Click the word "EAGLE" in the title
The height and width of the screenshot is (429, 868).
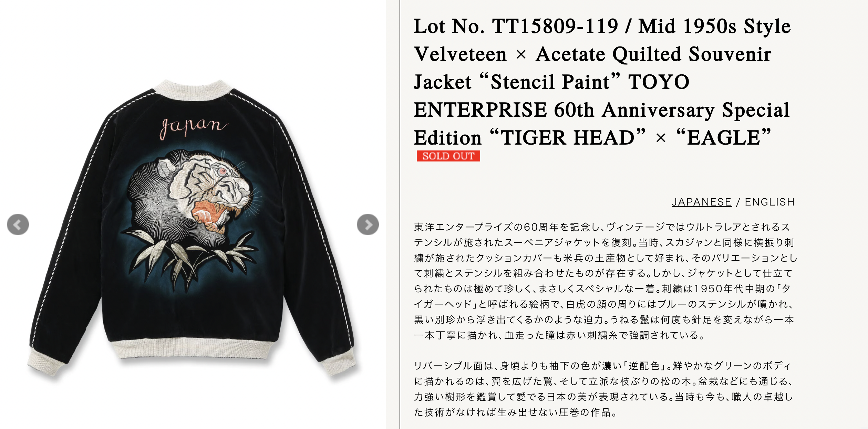coord(723,138)
